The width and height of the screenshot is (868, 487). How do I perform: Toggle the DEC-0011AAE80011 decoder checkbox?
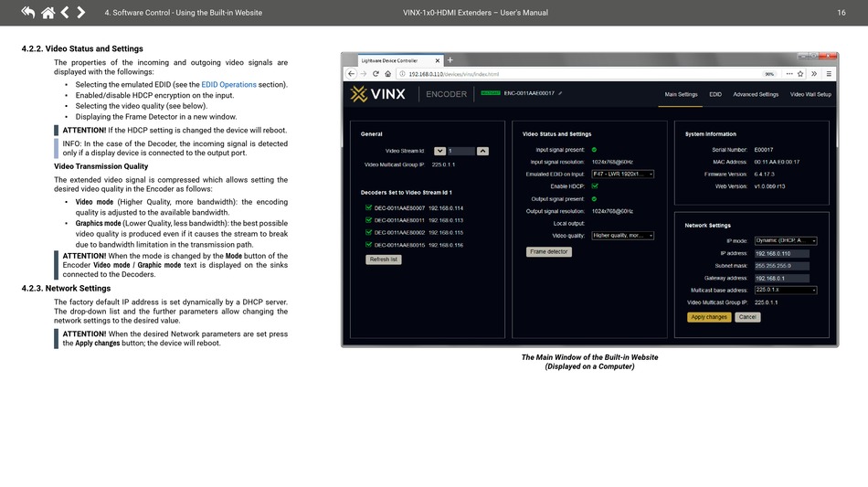(x=369, y=219)
